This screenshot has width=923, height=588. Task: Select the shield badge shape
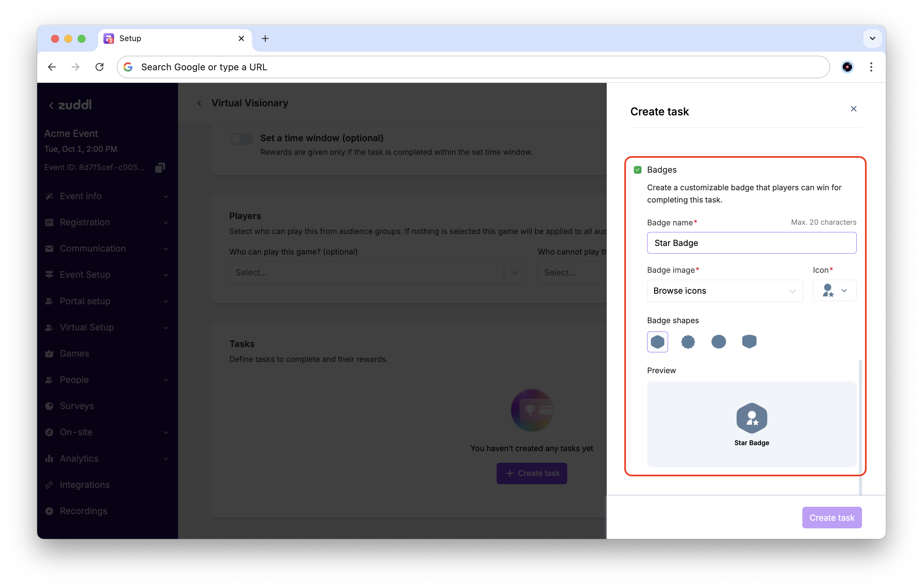pos(749,341)
